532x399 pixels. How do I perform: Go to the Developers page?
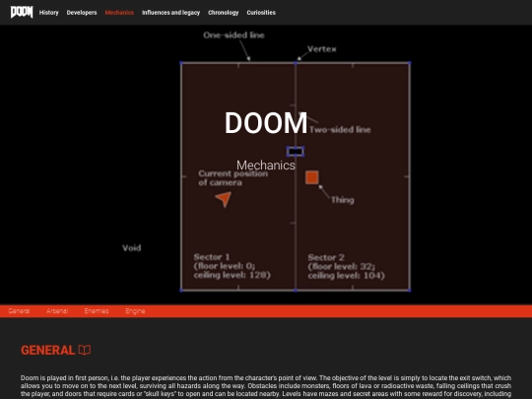click(82, 13)
